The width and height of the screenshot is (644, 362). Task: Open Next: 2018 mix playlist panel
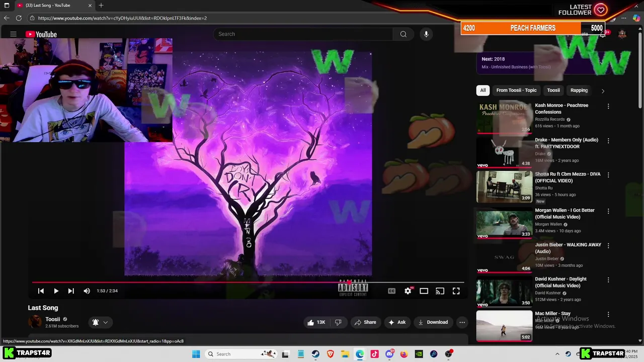click(x=543, y=62)
